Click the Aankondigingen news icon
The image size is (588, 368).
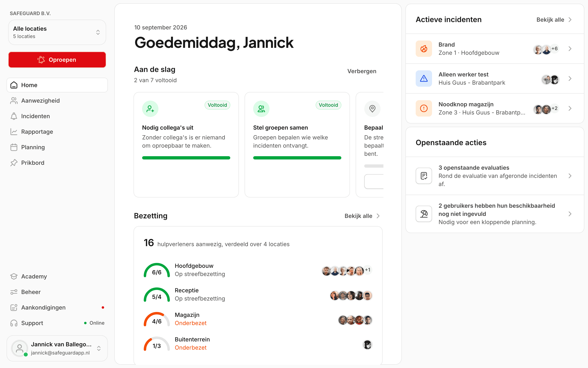[x=14, y=308]
